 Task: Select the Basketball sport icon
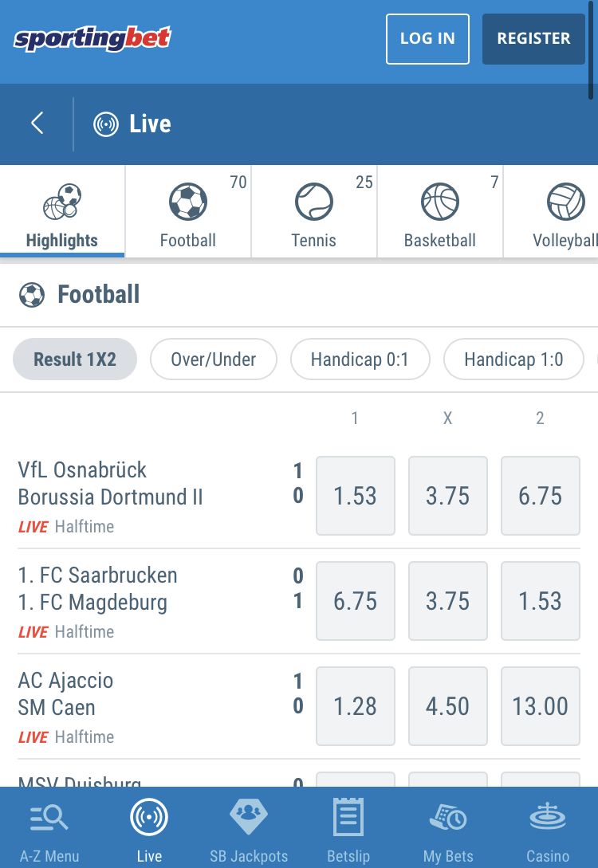(440, 202)
